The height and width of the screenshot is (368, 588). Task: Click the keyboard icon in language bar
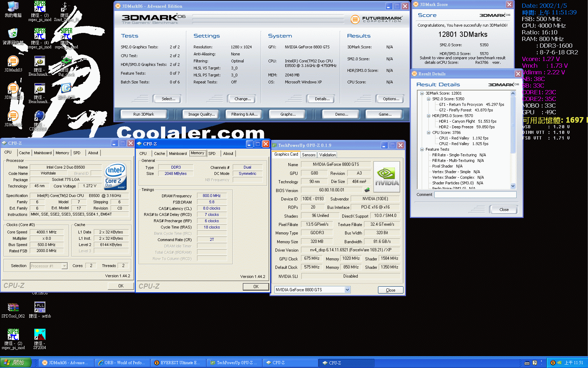[527, 363]
